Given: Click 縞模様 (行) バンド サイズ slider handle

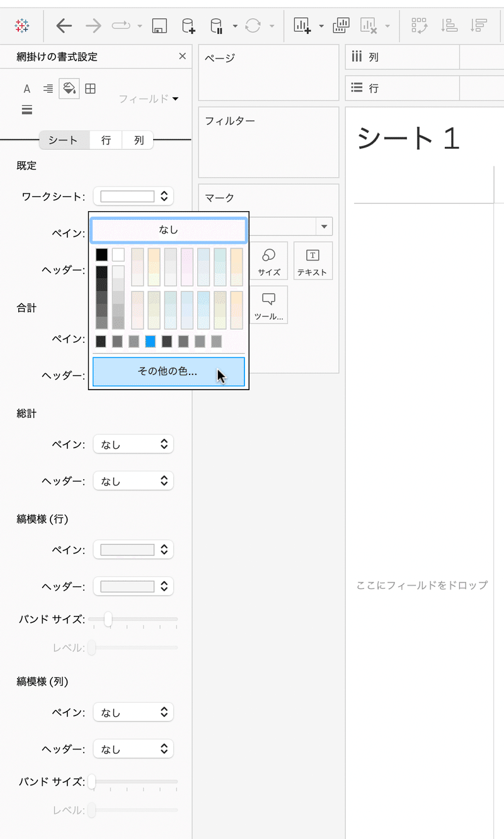Looking at the screenshot, I should coord(108,618).
